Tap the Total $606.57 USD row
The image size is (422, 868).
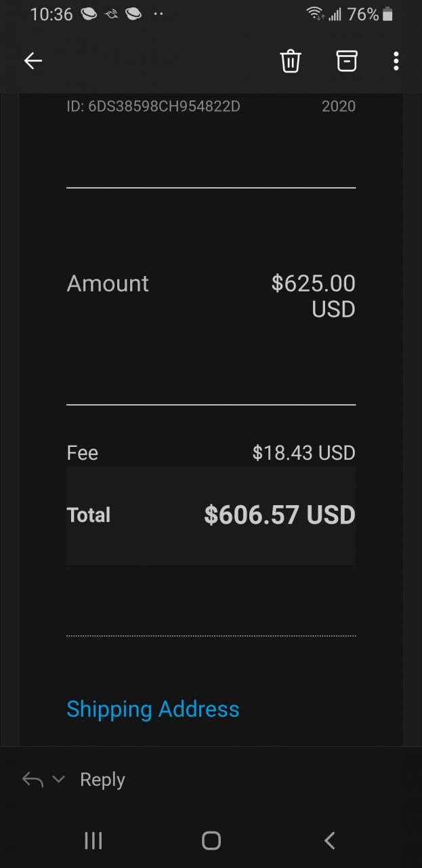pyautogui.click(x=211, y=515)
